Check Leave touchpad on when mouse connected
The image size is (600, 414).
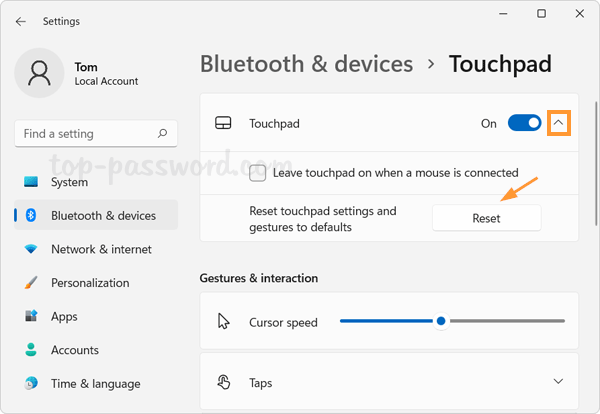point(258,173)
